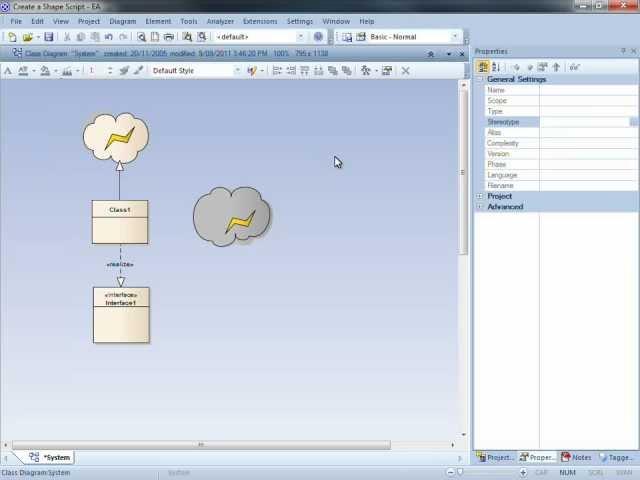Switch to the Tagged Values tab
Viewport: 640px width, 480px height.
616,458
